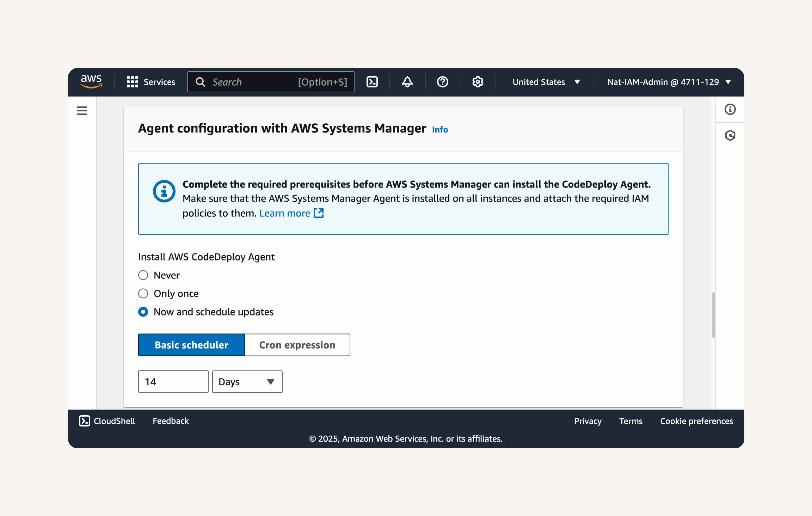Open Cookie preferences
Viewport: 812px width, 516px height.
(x=696, y=421)
